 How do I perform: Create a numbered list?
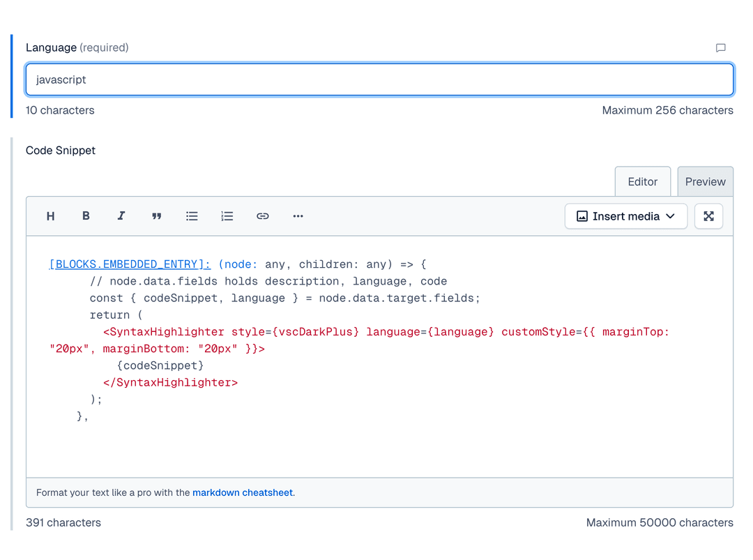[227, 216]
